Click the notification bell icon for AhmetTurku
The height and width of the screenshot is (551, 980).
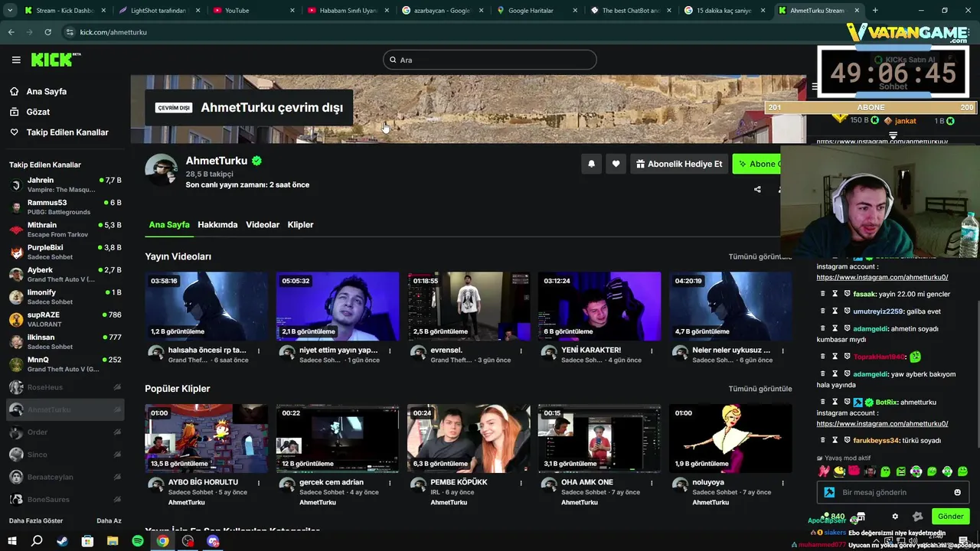click(591, 164)
